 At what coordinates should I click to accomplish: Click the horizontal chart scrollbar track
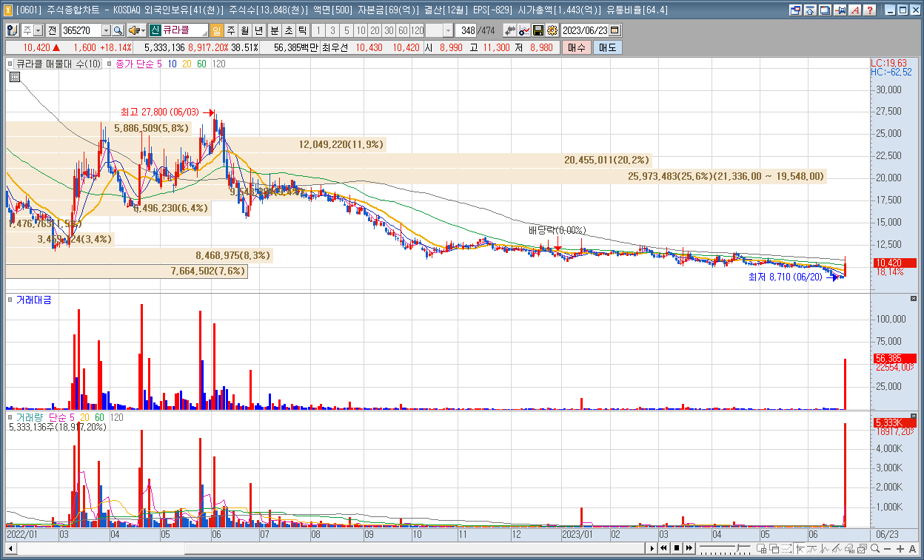click(331, 548)
